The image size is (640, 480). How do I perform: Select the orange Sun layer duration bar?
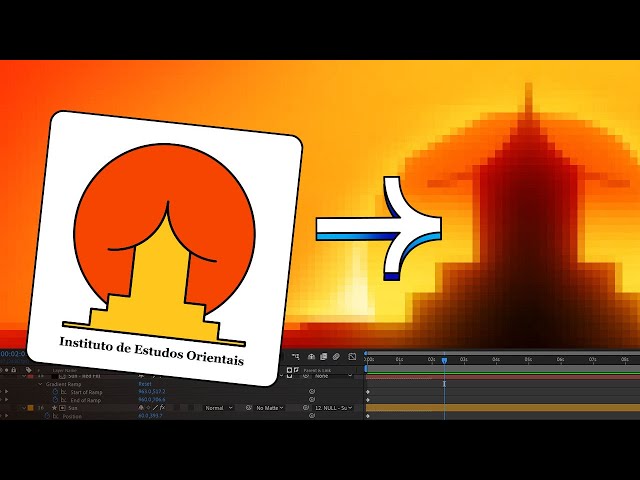[503, 408]
